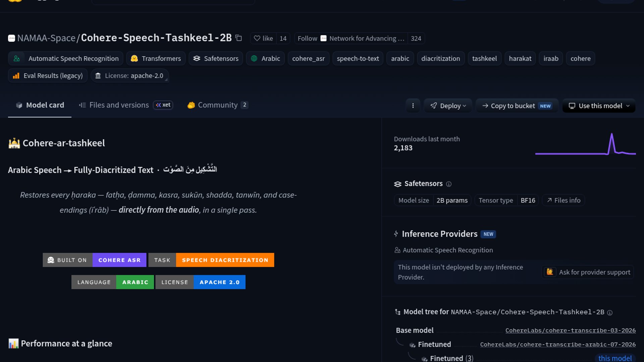
Task: Open CohereLabs/cohere-transcribe-03-2026 base model link
Action: [x=571, y=330]
